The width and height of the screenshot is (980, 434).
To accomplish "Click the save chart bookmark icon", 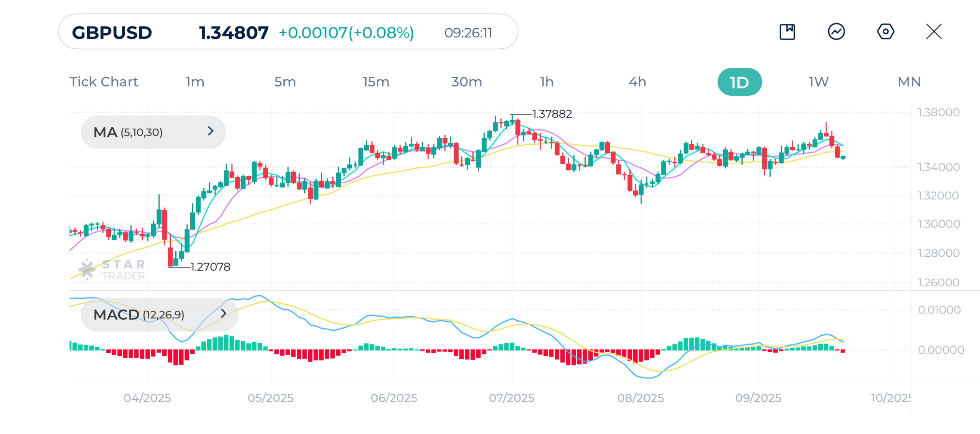I will coord(787,32).
